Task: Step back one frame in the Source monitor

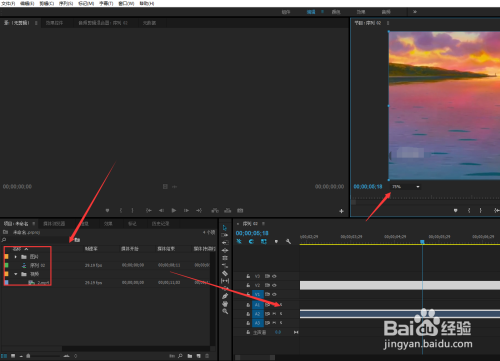Action: tap(161, 210)
